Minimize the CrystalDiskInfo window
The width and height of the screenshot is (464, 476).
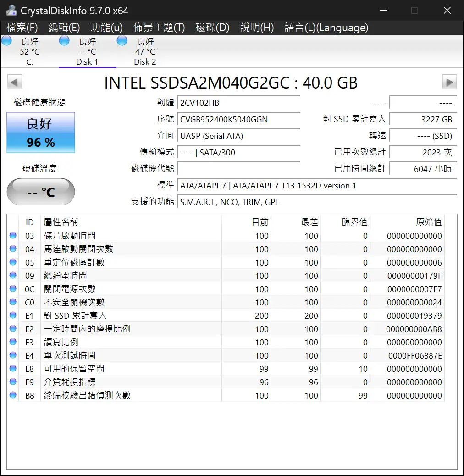383,11
